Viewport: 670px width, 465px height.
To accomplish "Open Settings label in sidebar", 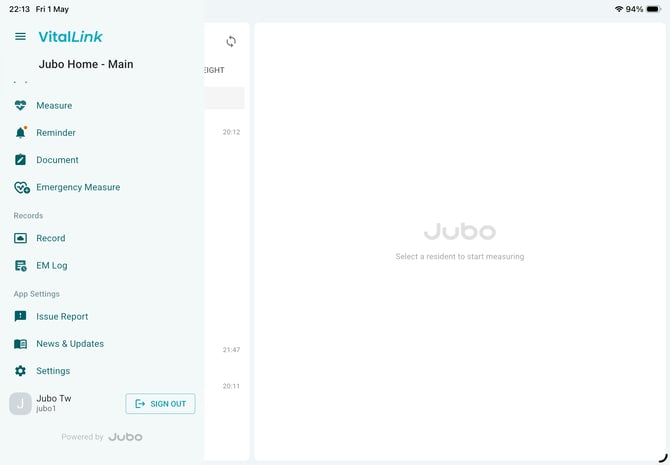I will coord(53,371).
